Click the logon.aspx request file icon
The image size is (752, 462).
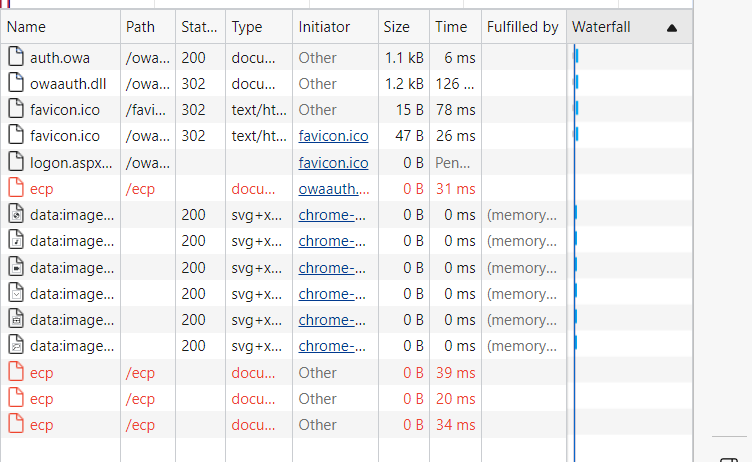[15, 162]
